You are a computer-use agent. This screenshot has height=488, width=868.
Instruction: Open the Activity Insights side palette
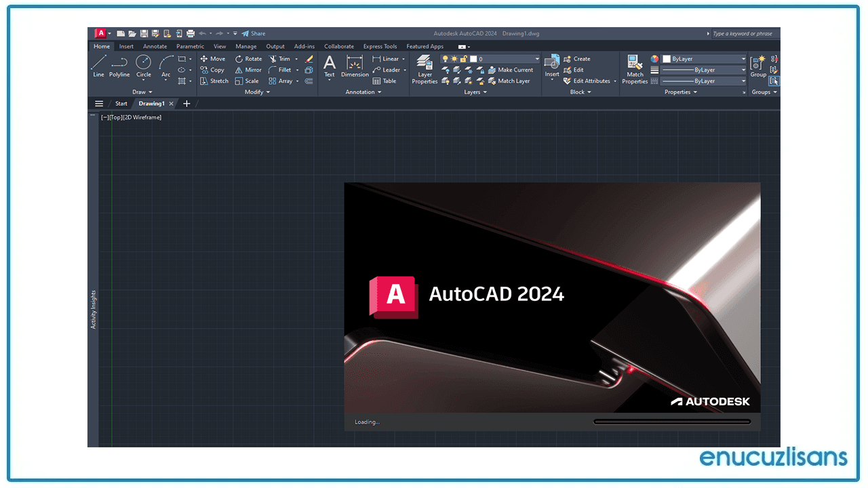coord(94,310)
